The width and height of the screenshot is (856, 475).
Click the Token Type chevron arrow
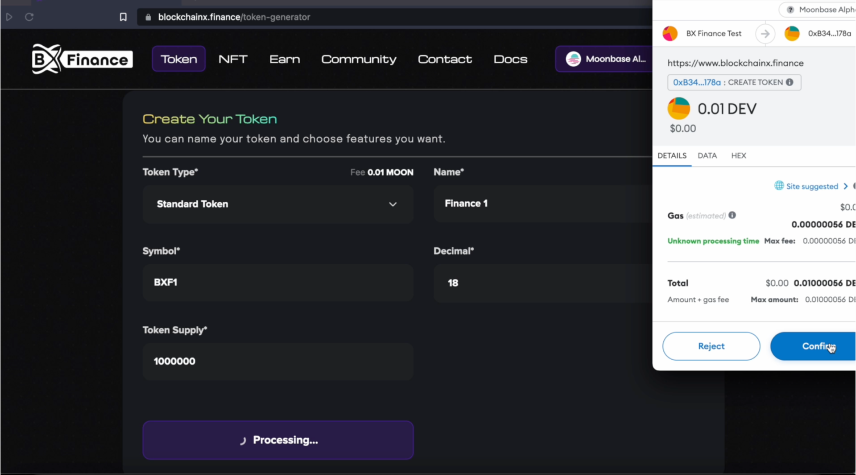[x=393, y=204]
